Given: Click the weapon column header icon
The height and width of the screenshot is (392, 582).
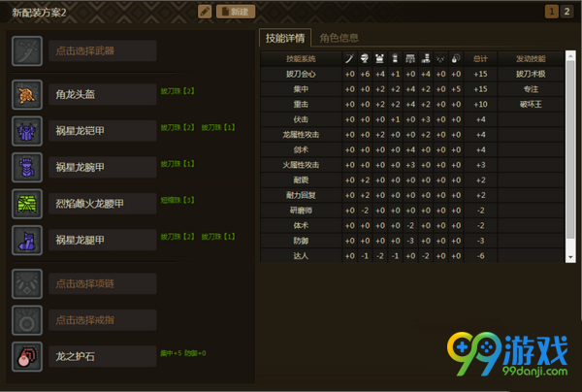Looking at the screenshot, I should click(x=349, y=58).
